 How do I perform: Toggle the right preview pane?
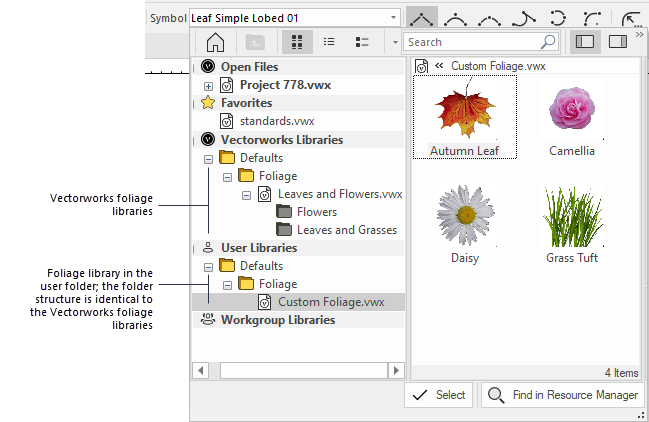[618, 41]
